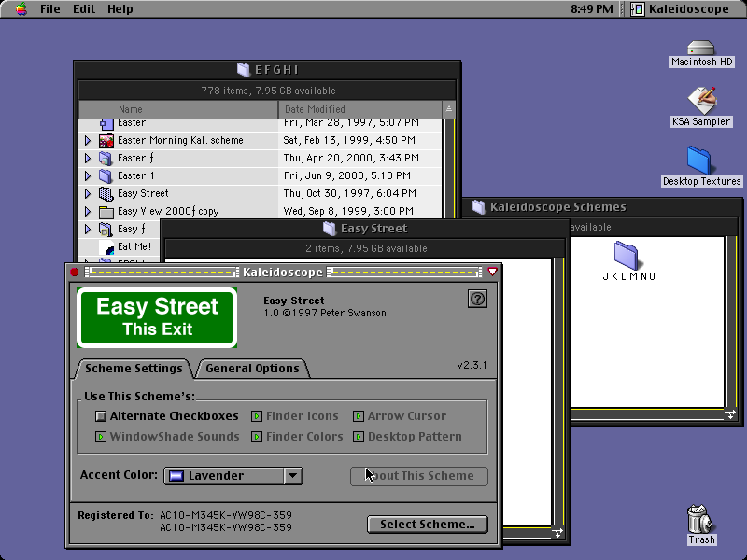The image size is (747, 560).
Task: Click the Thu, Oct 30, 1997, 6:04 PM date
Action: click(x=349, y=193)
